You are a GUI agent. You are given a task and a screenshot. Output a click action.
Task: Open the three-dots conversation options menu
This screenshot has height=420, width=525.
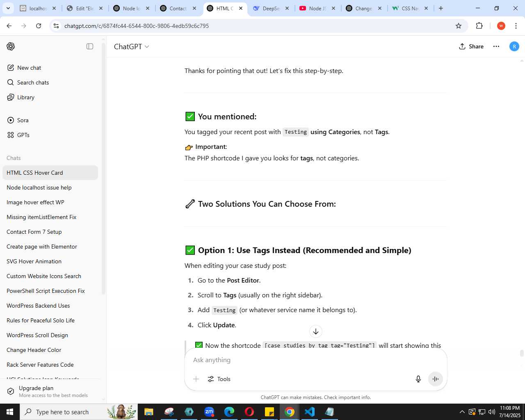tap(496, 46)
